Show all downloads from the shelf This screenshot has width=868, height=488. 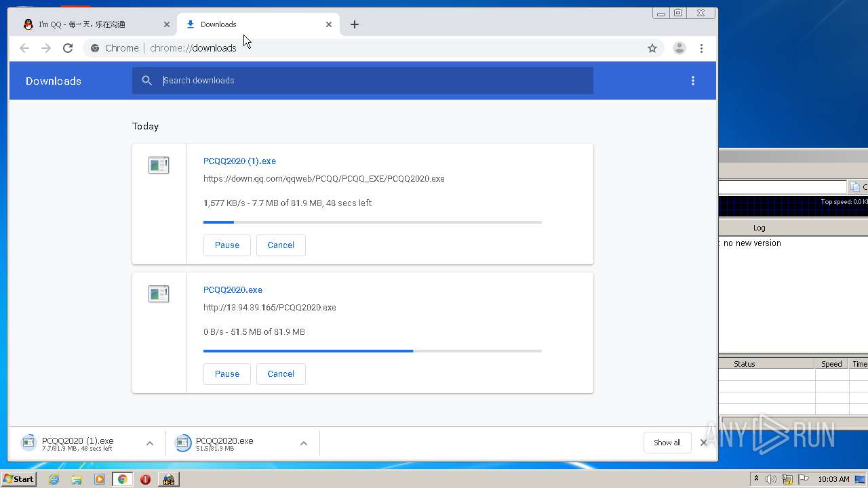(667, 443)
